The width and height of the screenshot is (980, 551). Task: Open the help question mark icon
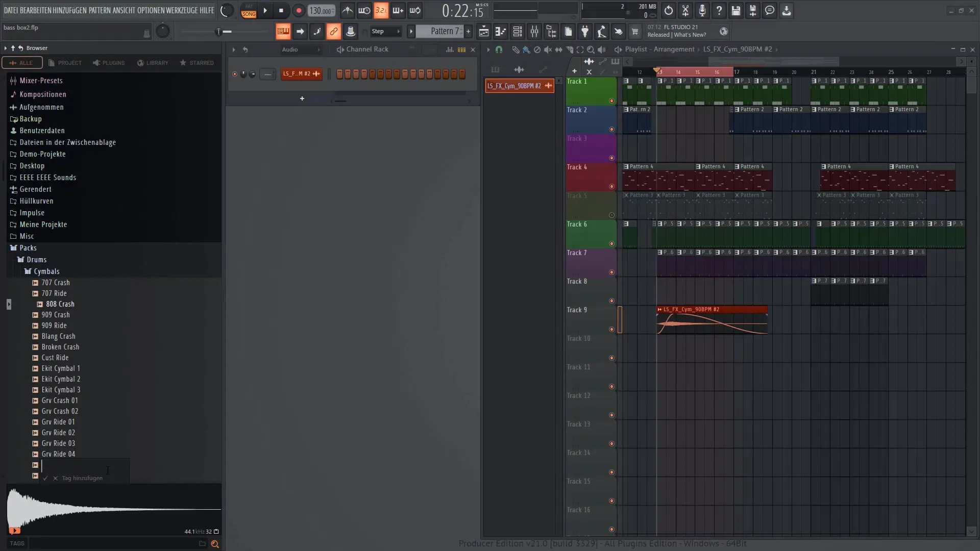click(x=719, y=11)
